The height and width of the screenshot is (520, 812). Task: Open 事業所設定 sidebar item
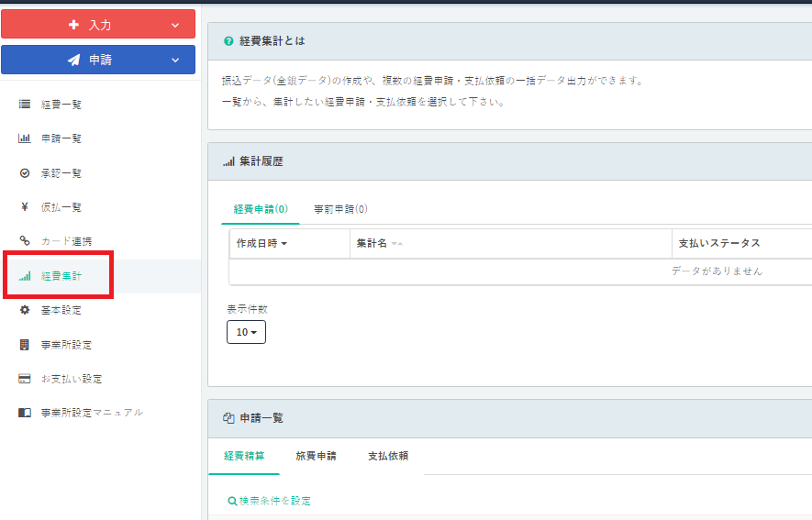click(x=66, y=345)
